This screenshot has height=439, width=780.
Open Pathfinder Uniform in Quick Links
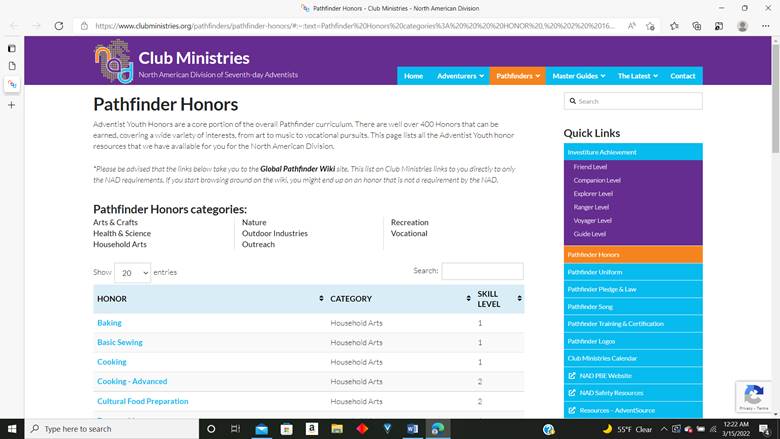pyautogui.click(x=633, y=272)
